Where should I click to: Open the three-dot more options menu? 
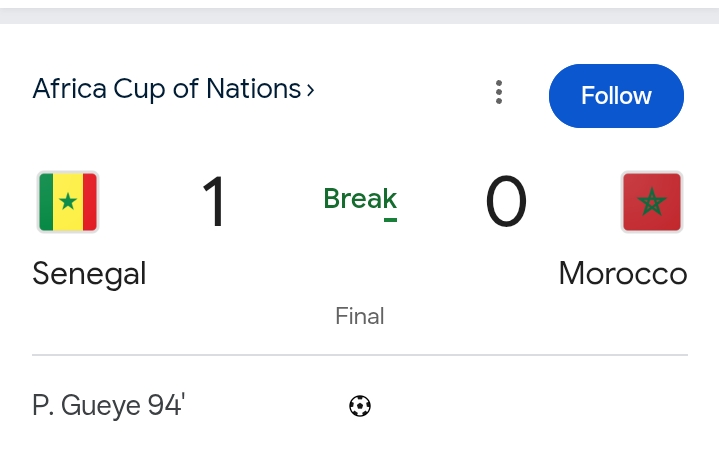(499, 93)
